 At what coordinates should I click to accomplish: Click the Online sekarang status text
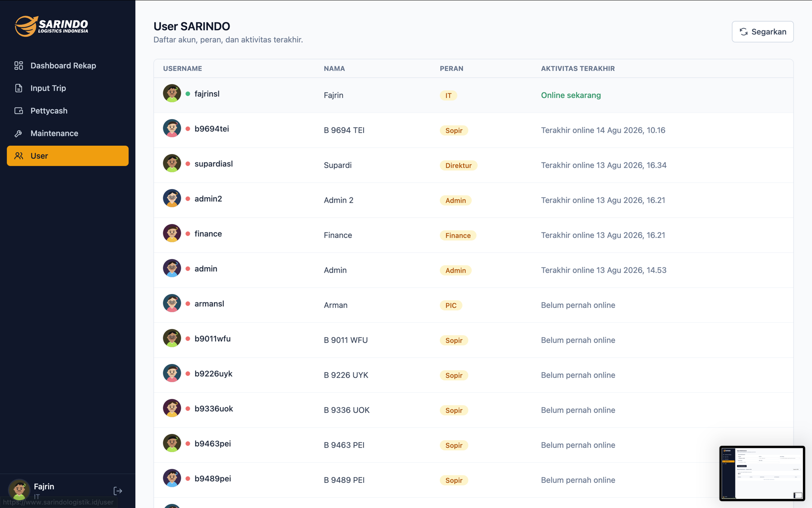[x=571, y=95]
